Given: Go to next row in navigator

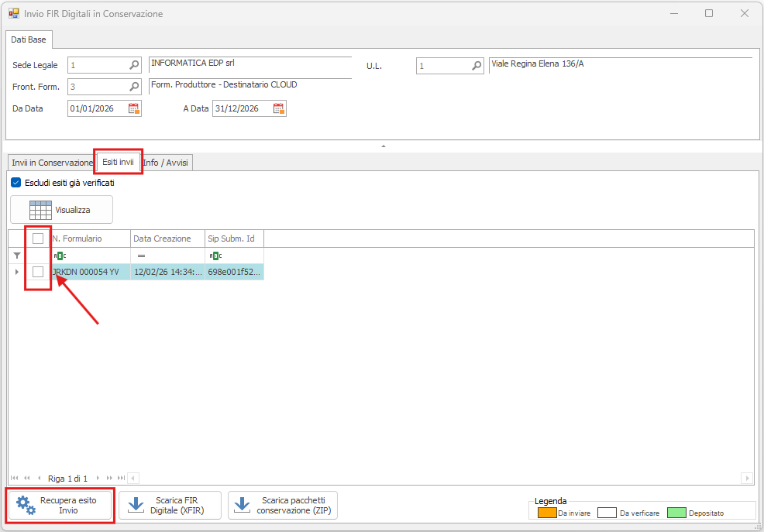Looking at the screenshot, I should coord(99,479).
